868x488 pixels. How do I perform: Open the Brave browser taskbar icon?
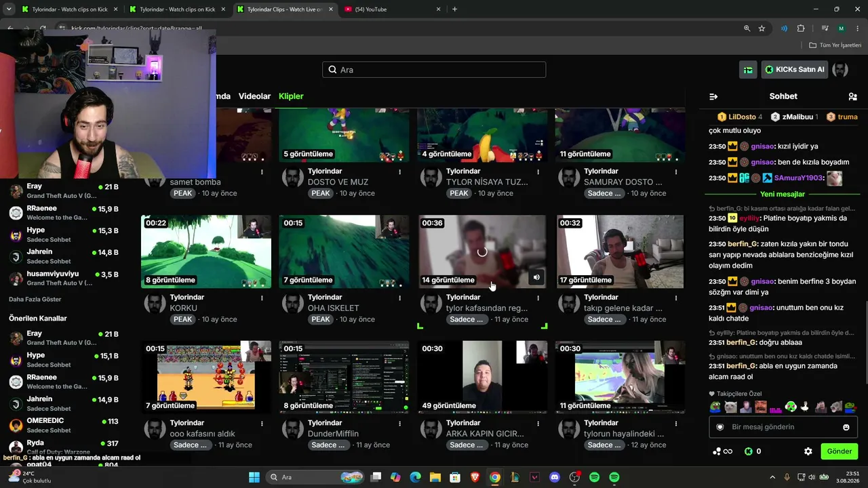[475, 477]
